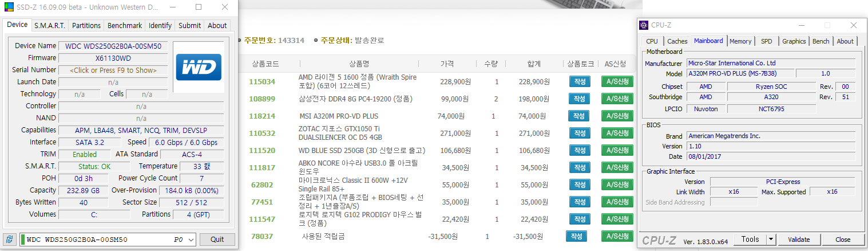Click A/S신청 for 삼성전자 DDR4 8G row

(x=617, y=99)
